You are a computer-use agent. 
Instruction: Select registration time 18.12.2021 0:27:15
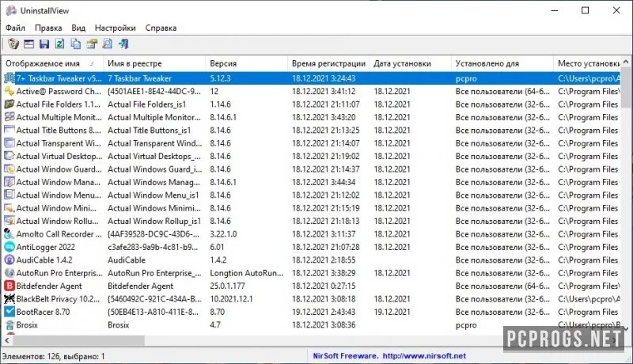click(x=324, y=286)
